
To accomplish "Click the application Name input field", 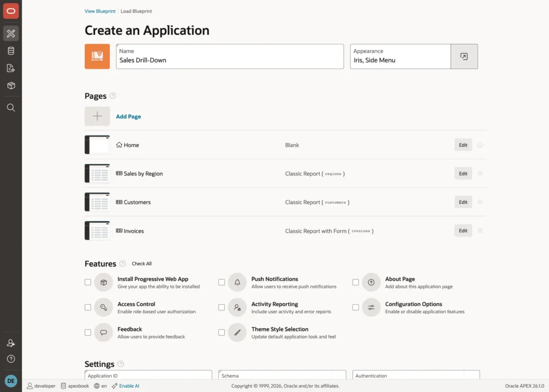I will click(x=229, y=56).
